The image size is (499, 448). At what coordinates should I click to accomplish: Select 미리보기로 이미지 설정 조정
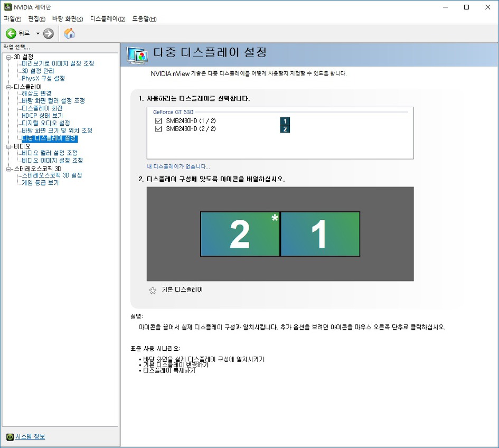[x=58, y=63]
